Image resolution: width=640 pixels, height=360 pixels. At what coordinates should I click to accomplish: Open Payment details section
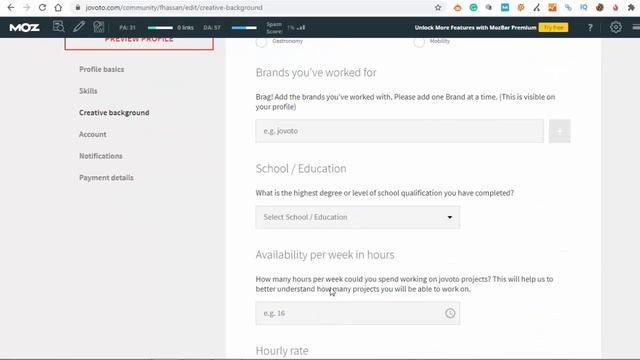tap(106, 178)
